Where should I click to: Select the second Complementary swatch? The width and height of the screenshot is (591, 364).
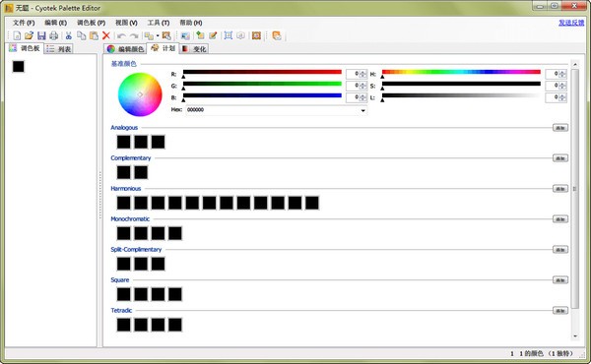tap(141, 172)
